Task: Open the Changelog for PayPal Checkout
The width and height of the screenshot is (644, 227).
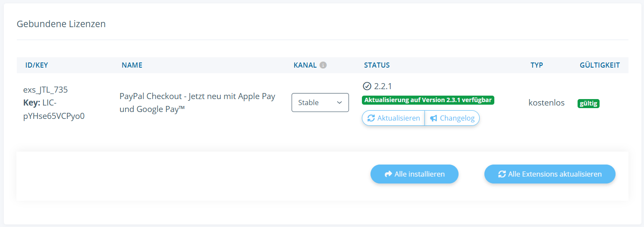Action: click(x=452, y=118)
